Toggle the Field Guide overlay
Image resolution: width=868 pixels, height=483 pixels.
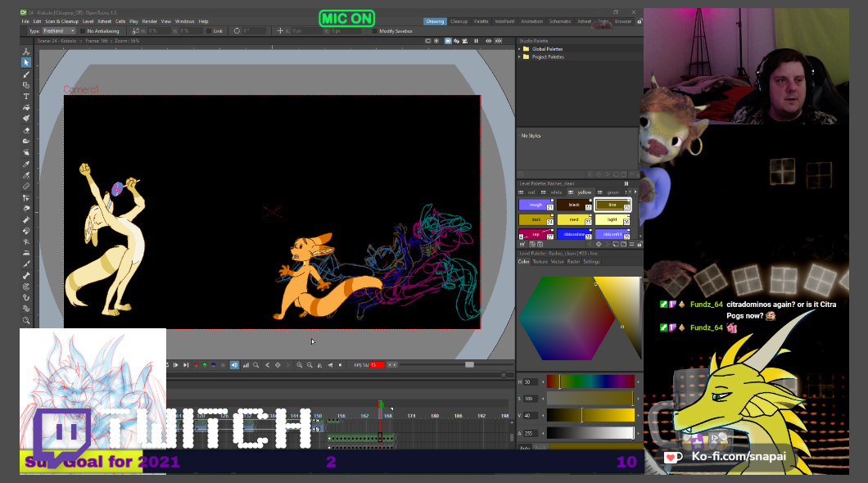[x=436, y=41]
